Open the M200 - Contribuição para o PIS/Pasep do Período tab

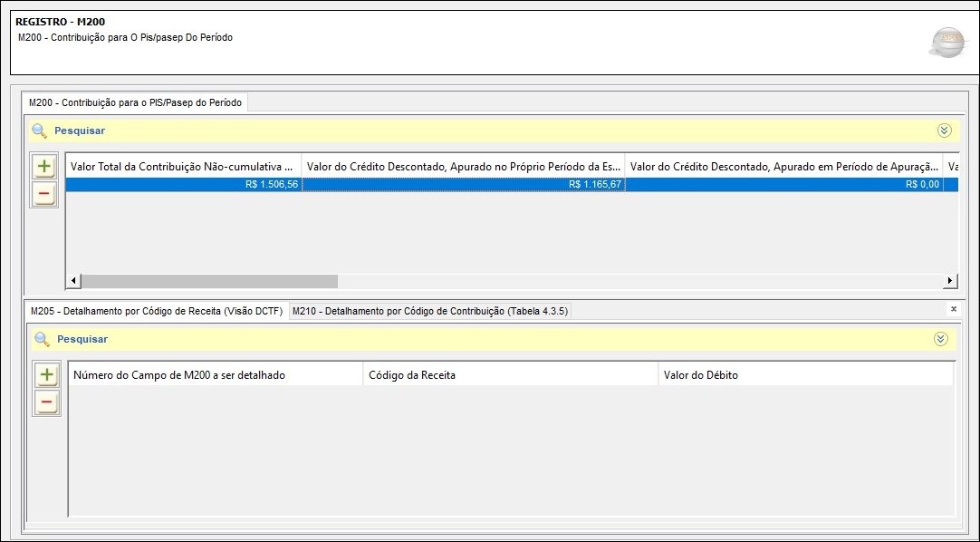click(135, 102)
